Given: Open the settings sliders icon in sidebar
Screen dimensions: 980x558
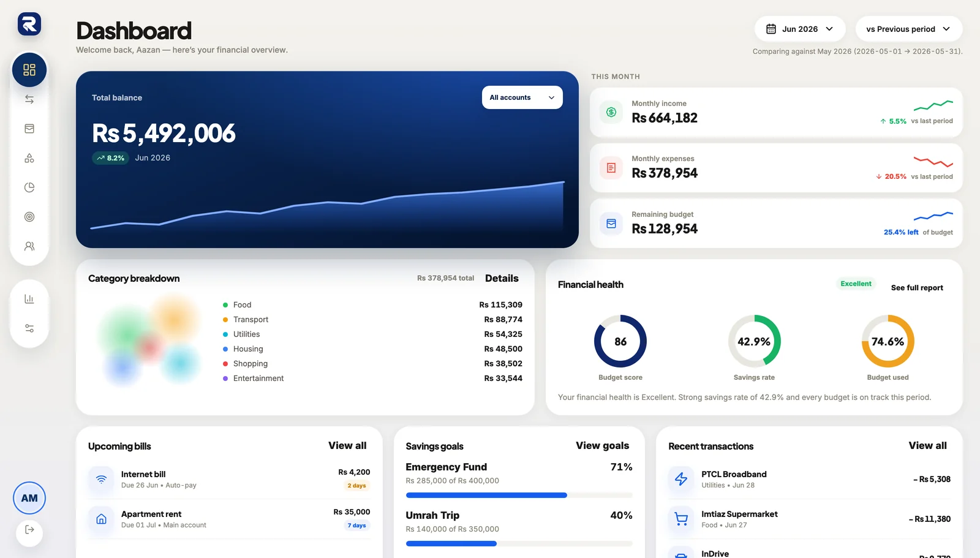Looking at the screenshot, I should [x=29, y=328].
